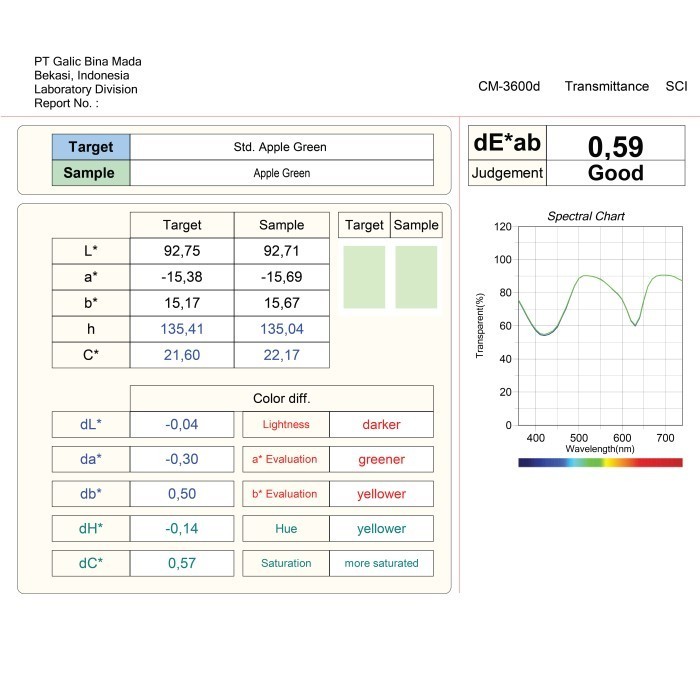Click the 'dL*' label cell

91,424
